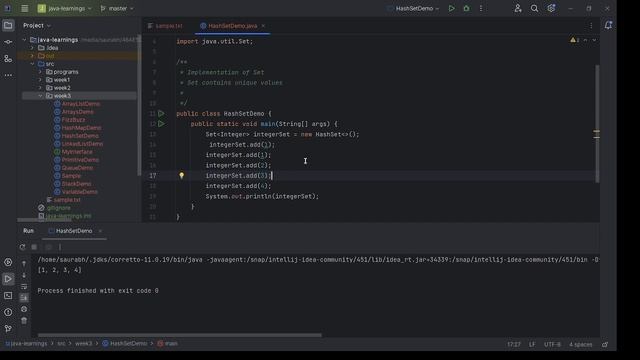Viewport: 640px width, 360px height.
Task: Open the Commit tool window
Action: [x=8, y=42]
